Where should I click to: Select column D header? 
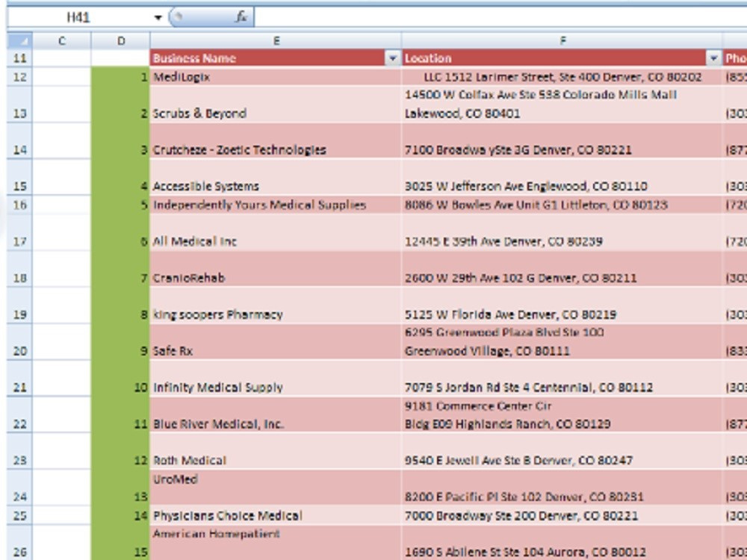pos(120,41)
